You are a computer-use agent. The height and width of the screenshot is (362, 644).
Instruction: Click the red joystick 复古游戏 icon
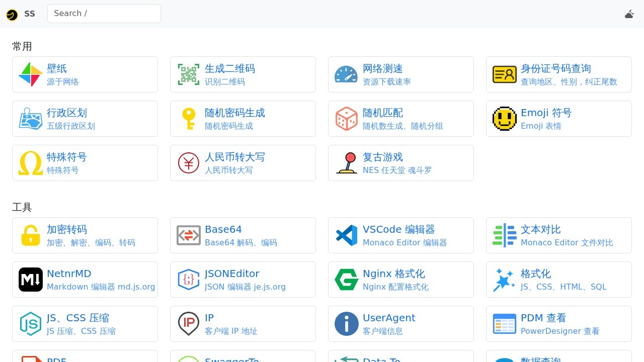point(346,163)
